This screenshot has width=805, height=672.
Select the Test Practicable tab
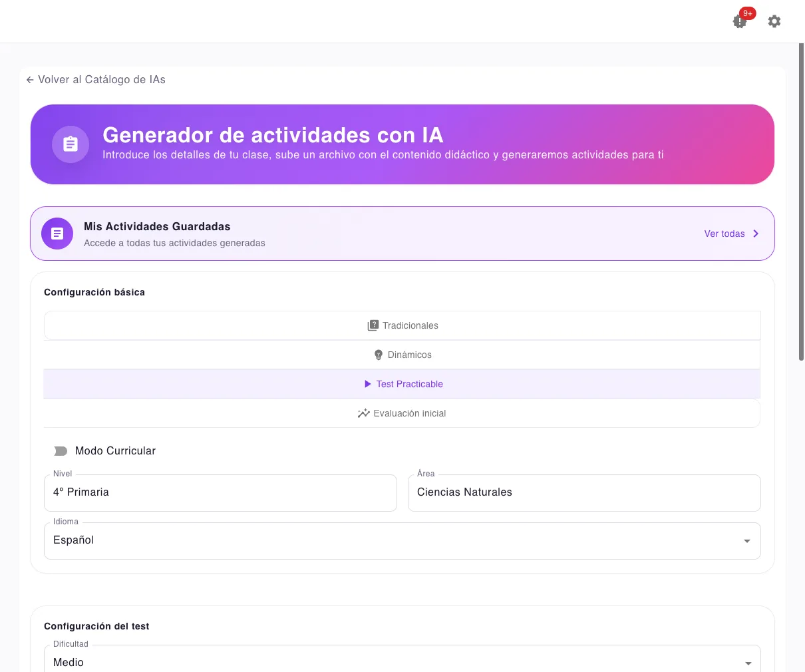tap(402, 384)
